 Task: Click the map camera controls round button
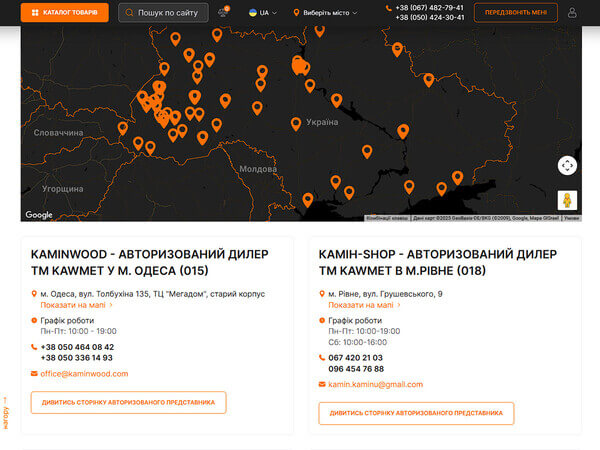pos(567,166)
